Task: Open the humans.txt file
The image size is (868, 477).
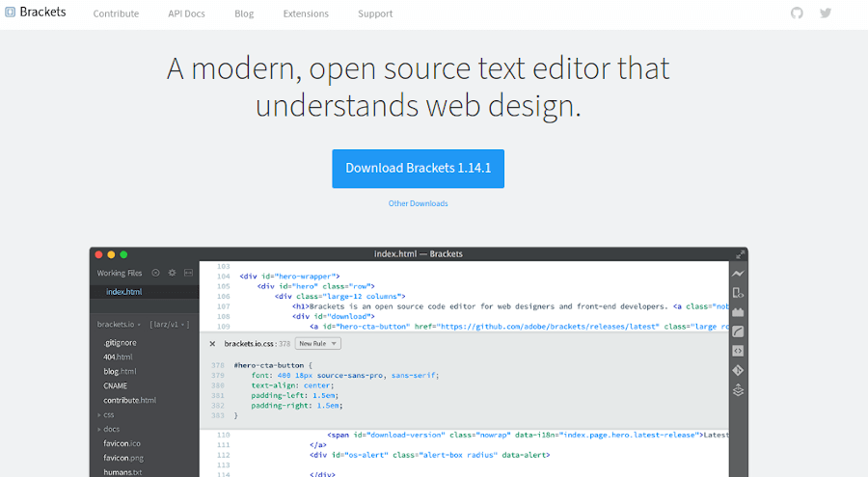Action: [122, 472]
